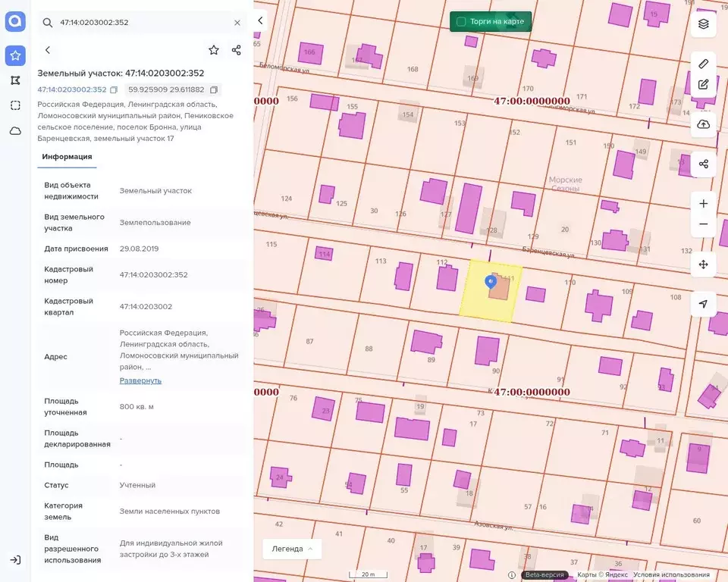This screenshot has height=582, width=728.
Task: Click the pan move arrows button
Action: 704,264
